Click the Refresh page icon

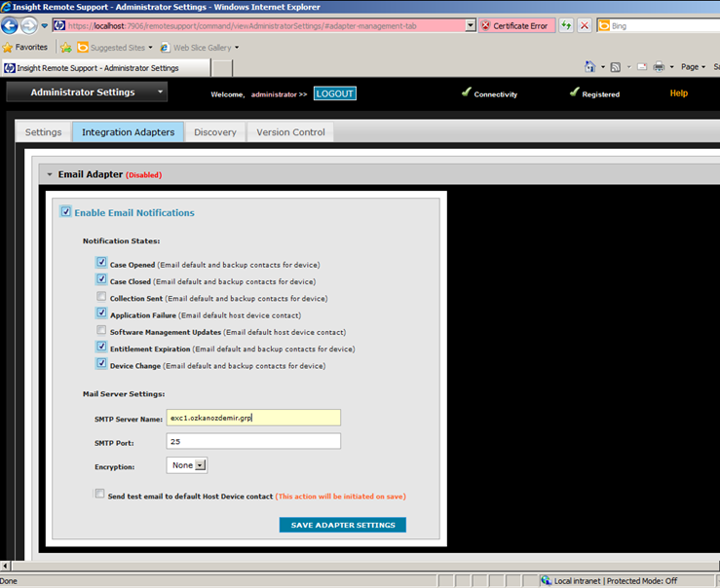tap(566, 25)
